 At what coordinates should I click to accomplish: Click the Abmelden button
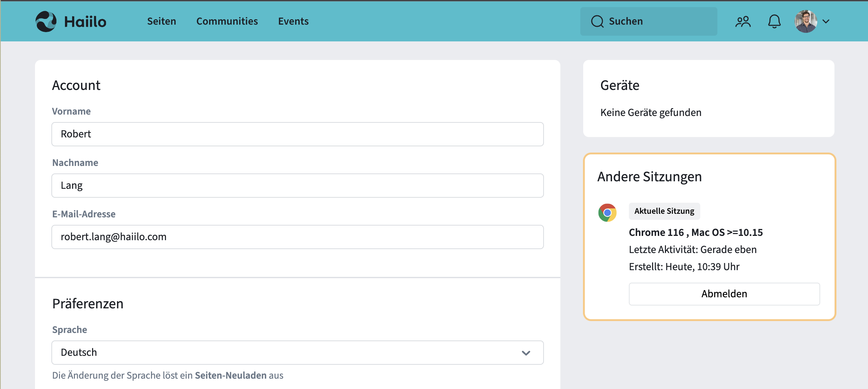(724, 294)
